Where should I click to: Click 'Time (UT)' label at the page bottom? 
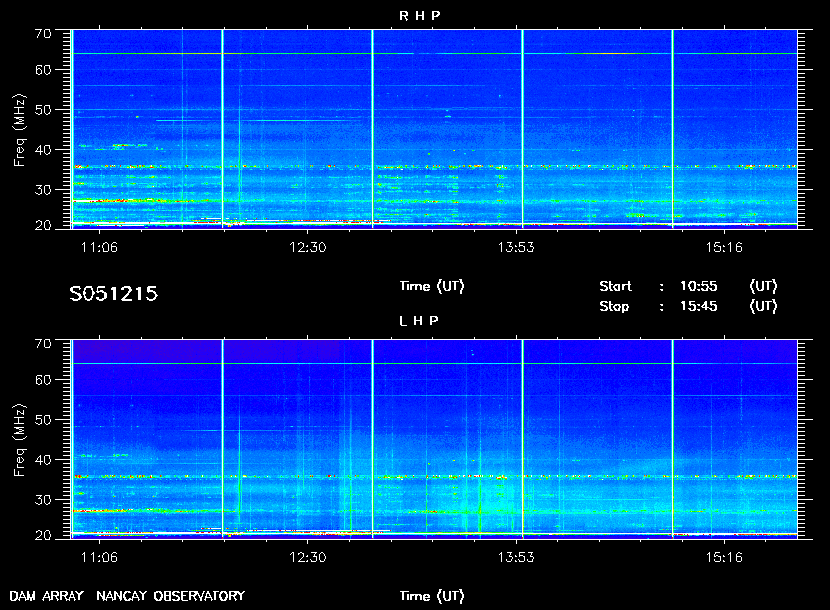(x=432, y=596)
